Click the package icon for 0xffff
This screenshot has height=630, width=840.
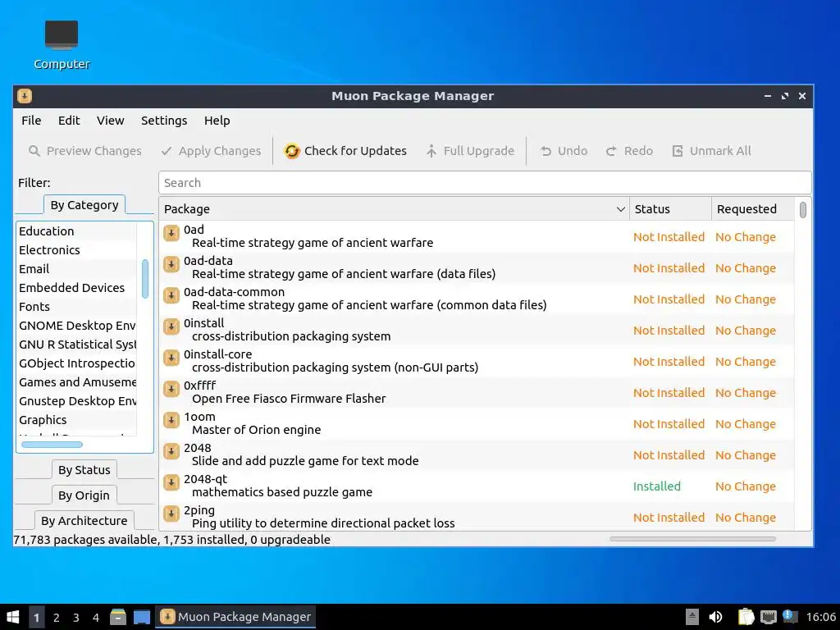tap(171, 389)
